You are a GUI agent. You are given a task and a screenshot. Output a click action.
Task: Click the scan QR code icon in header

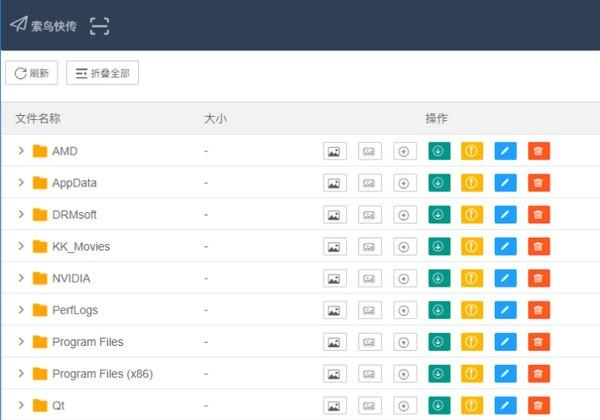99,26
